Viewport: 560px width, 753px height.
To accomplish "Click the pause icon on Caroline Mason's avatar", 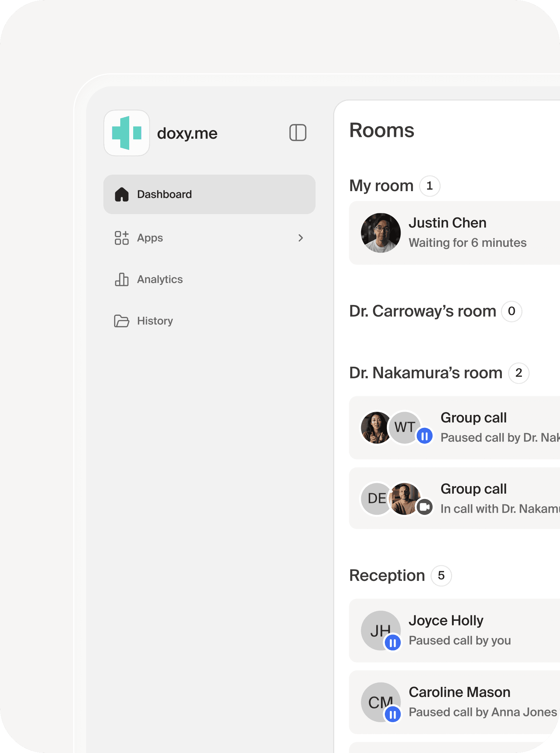I will [x=393, y=715].
